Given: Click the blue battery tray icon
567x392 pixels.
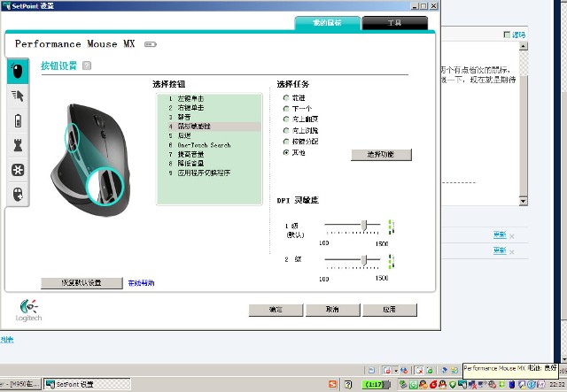Looking at the screenshot, I should [512, 384].
